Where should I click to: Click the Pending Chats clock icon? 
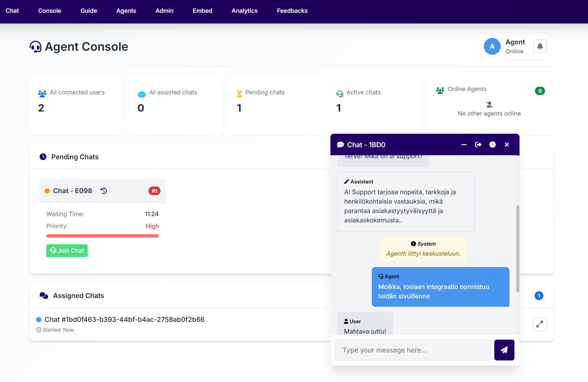click(43, 157)
